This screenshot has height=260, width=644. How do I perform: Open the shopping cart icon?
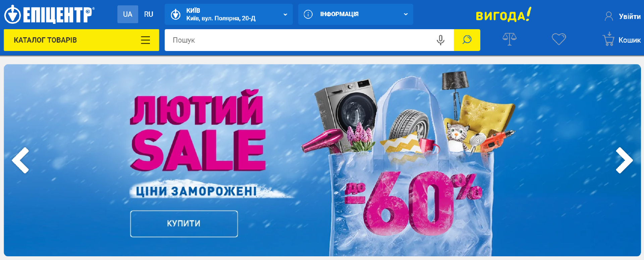coord(608,39)
